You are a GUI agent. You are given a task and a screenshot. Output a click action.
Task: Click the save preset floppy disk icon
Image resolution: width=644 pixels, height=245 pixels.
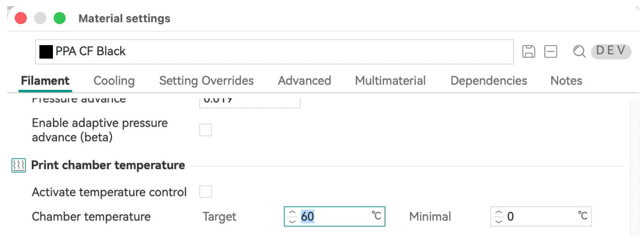528,51
